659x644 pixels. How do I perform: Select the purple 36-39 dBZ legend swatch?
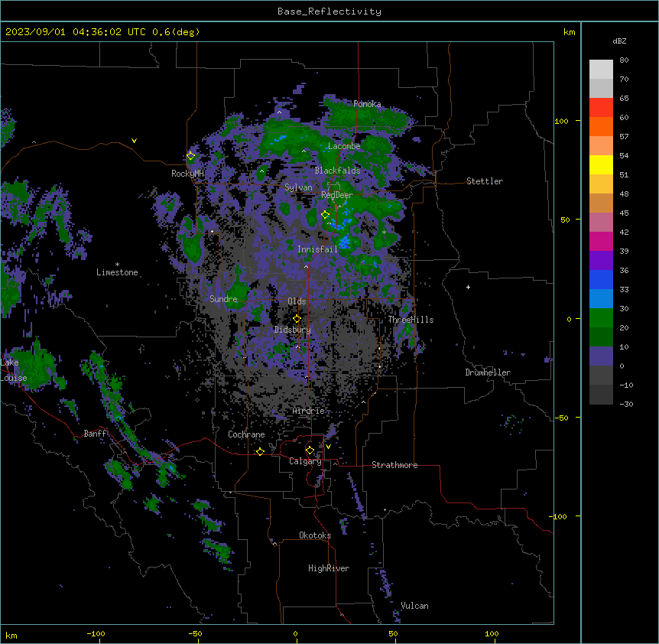pyautogui.click(x=601, y=261)
